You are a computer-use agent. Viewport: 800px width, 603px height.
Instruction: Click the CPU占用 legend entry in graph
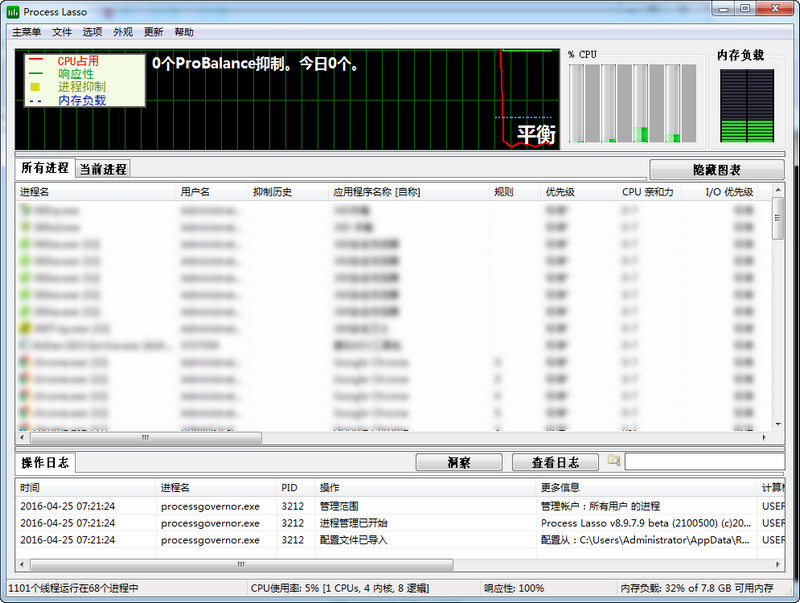point(78,61)
